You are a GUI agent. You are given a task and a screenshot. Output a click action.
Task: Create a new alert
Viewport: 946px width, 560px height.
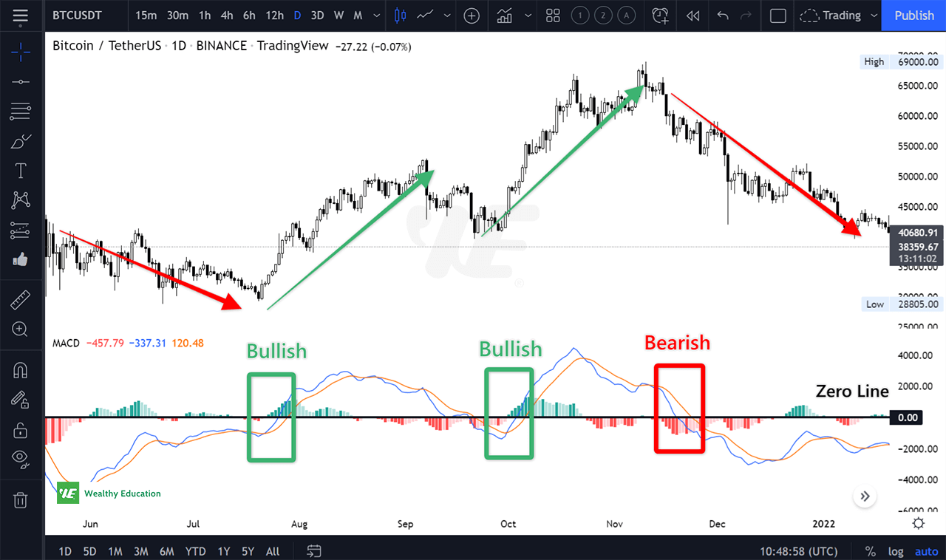tap(660, 16)
